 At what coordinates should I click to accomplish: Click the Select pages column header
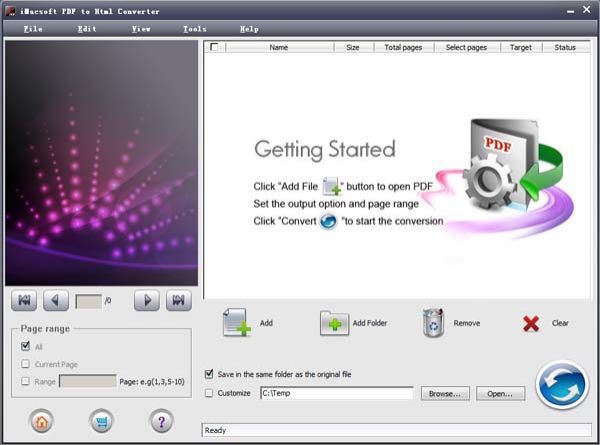tap(466, 47)
